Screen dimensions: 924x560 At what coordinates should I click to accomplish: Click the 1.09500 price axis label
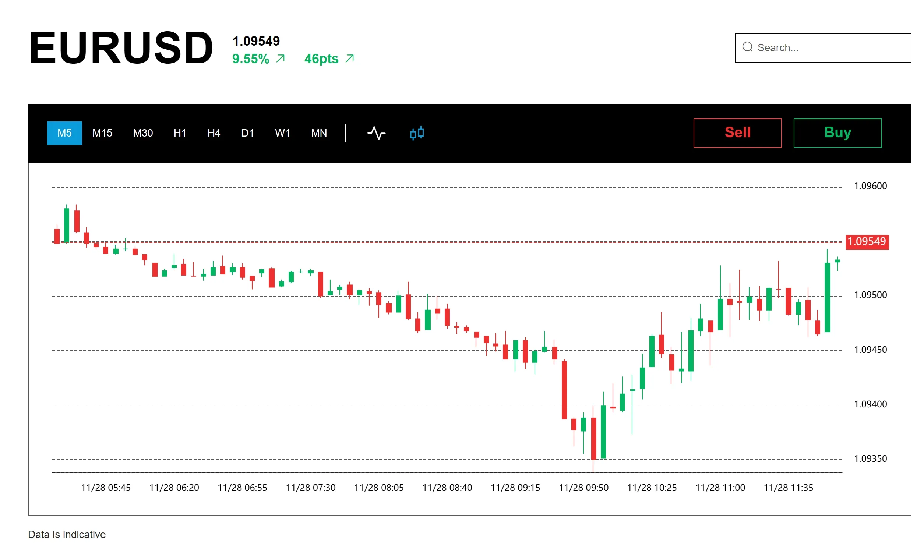[x=870, y=295]
